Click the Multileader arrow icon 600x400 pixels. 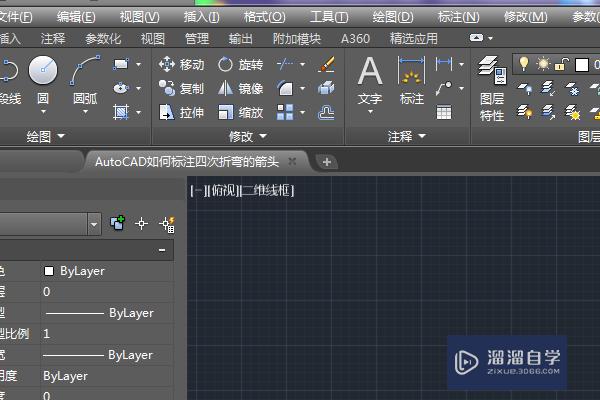coord(444,88)
